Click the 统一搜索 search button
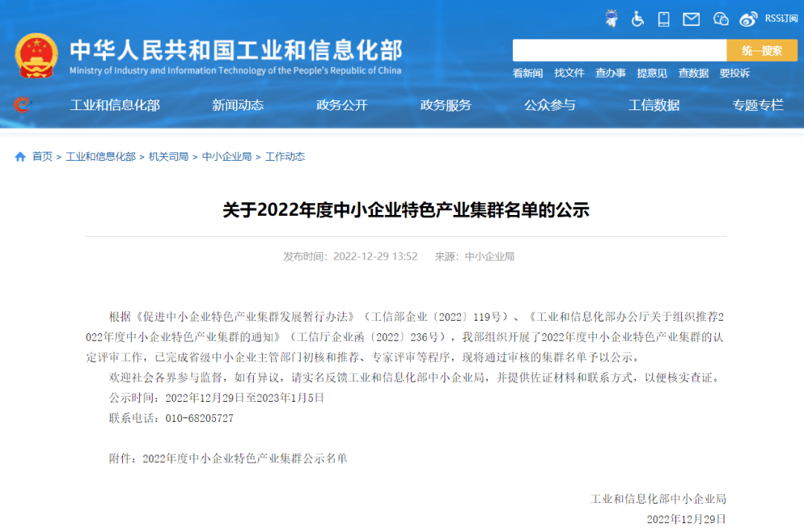 762,51
